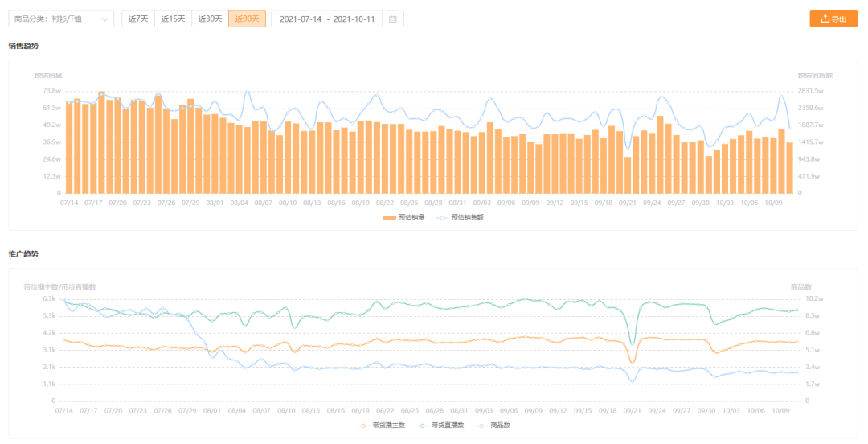Image resolution: width=868 pixels, height=444 pixels.
Task: Click the 73.8w axis label in sales chart
Action: [x=51, y=91]
